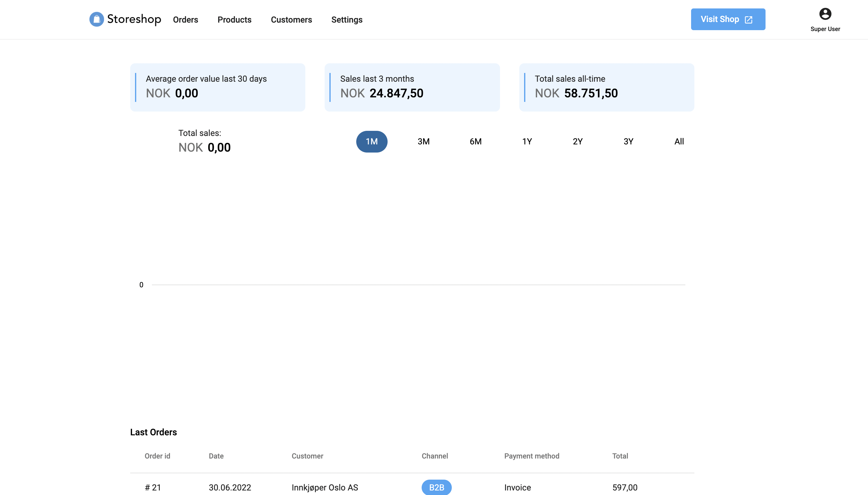Click the Sales last 3 months card
This screenshot has width=868, height=495.
click(x=412, y=87)
